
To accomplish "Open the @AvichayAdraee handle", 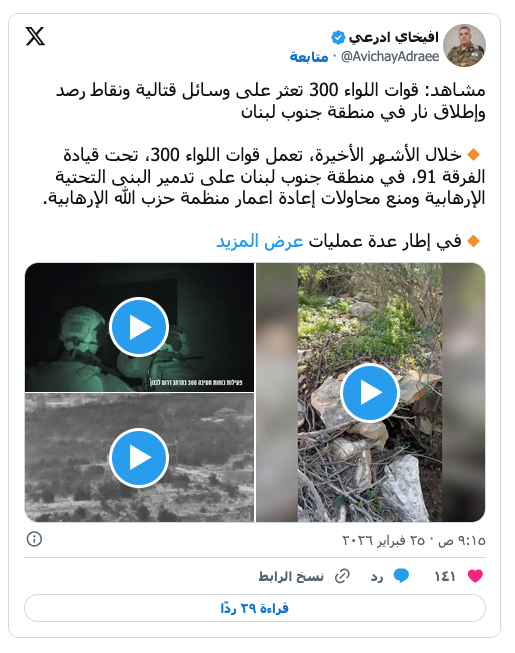I will pyautogui.click(x=390, y=57).
